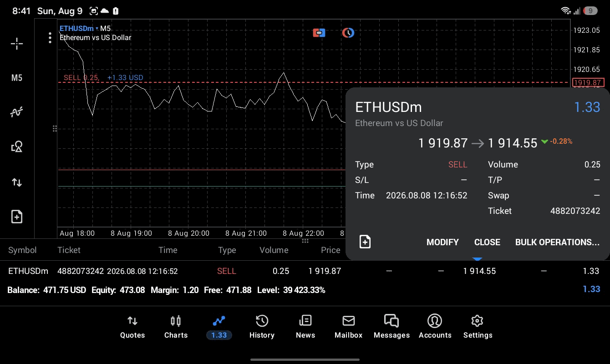Tap the SELL 0.25 position line label
This screenshot has height=364, width=610.
tap(81, 77)
